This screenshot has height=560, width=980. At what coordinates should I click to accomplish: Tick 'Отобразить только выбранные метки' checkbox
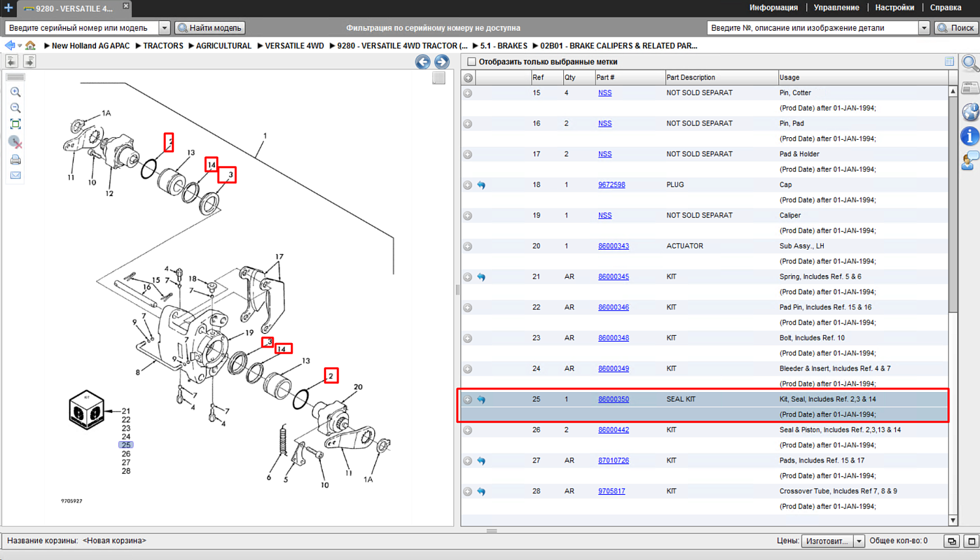click(x=472, y=62)
